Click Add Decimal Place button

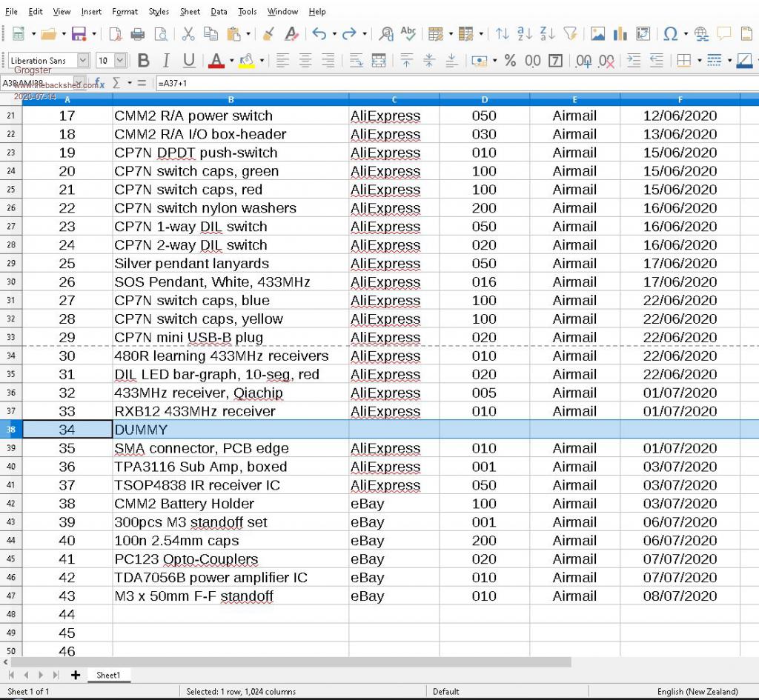(583, 61)
